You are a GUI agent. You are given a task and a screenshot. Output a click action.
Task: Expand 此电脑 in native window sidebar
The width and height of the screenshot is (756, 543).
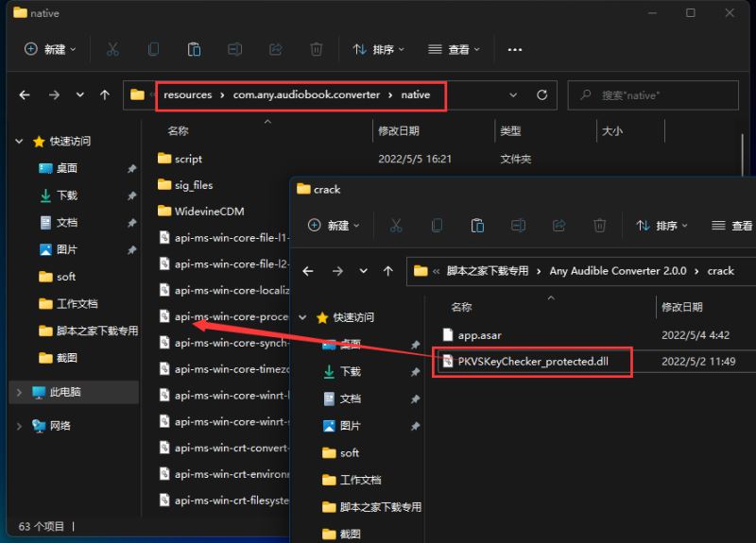pyautogui.click(x=19, y=392)
